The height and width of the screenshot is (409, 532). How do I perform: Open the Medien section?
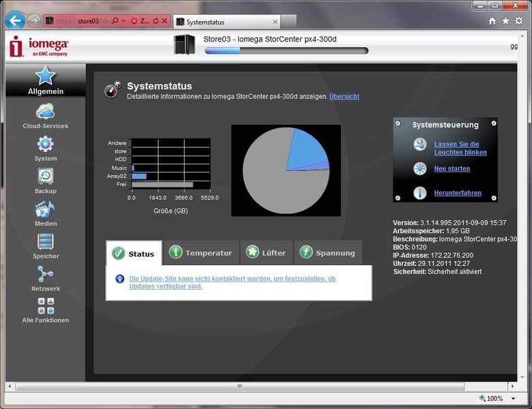tap(45, 213)
